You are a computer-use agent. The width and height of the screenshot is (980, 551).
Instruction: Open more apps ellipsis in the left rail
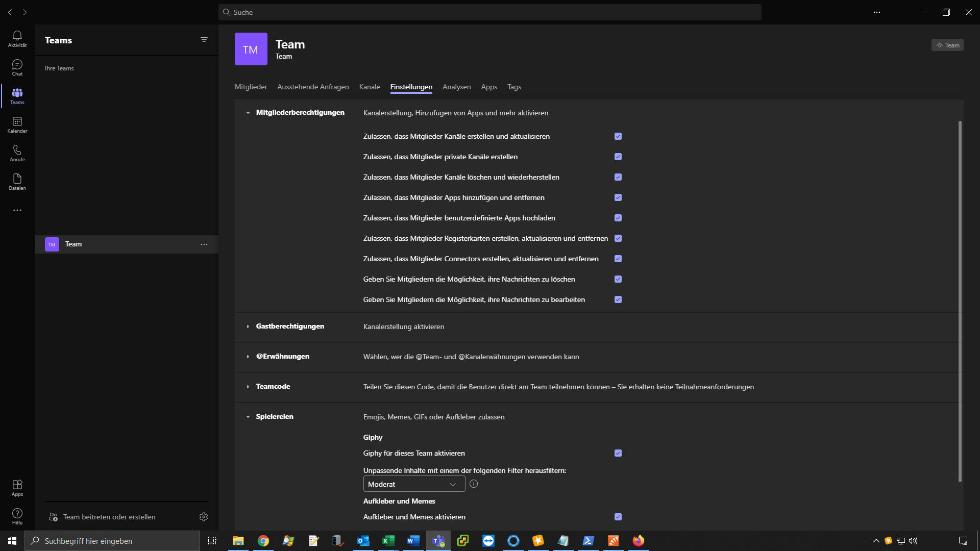click(17, 210)
